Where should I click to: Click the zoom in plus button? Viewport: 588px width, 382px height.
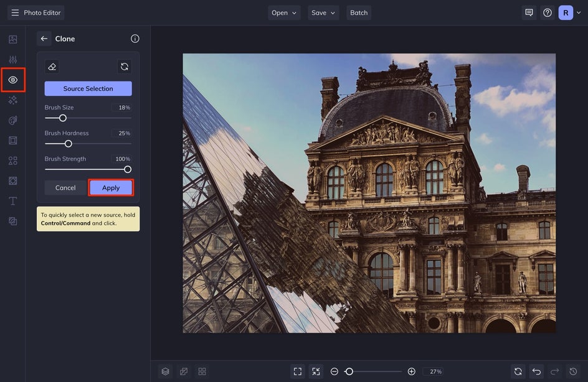[411, 371]
